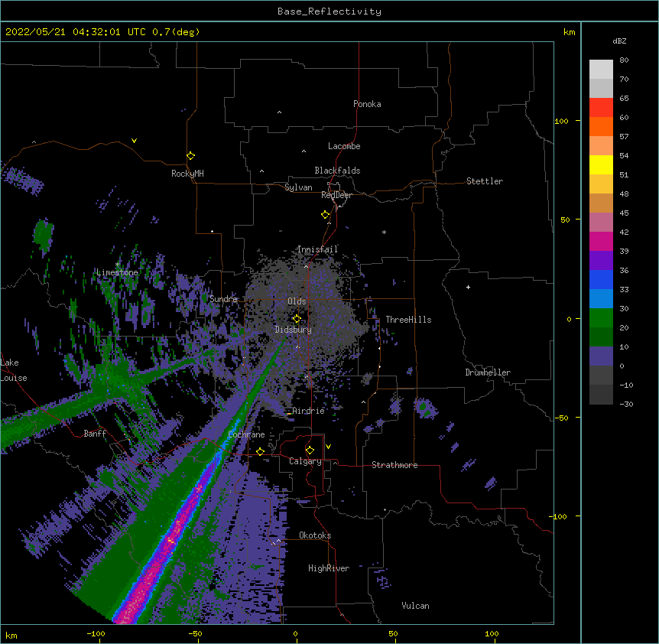Screen dimensions: 659x644
Task: Click the Vulcan label
Action: (415, 606)
